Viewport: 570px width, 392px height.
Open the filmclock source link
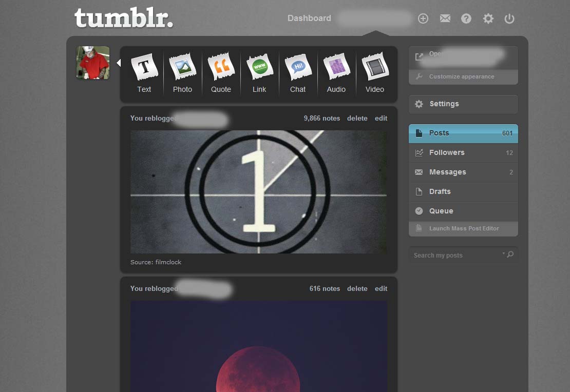pyautogui.click(x=168, y=262)
